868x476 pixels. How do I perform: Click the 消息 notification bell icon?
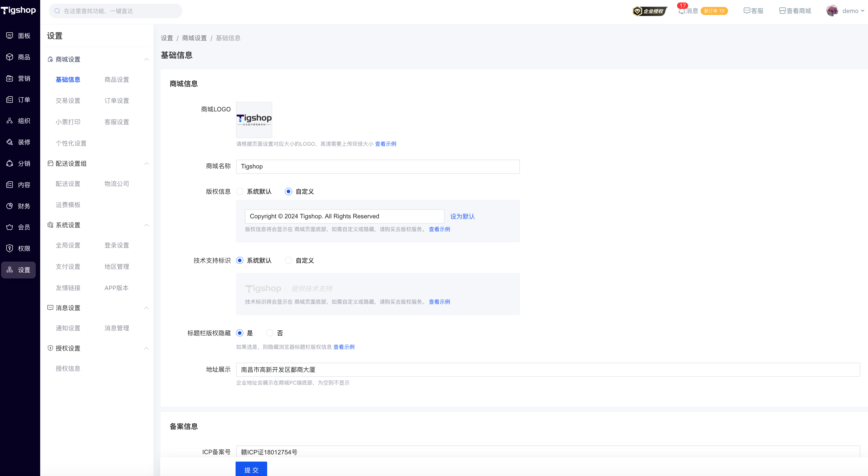coord(682,11)
